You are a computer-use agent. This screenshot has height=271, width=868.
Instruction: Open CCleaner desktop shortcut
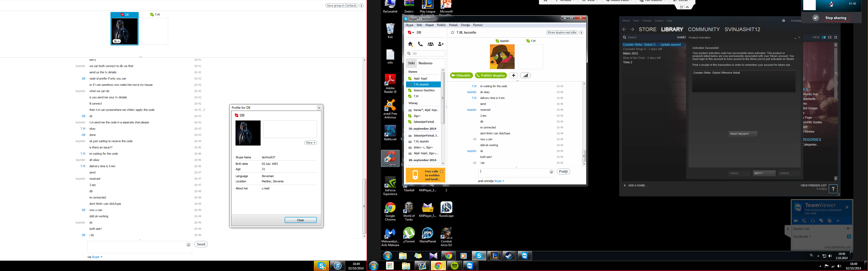click(x=390, y=158)
